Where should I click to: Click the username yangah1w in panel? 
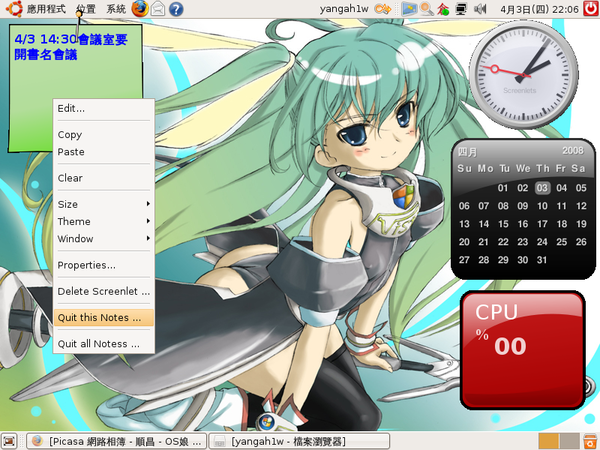344,9
